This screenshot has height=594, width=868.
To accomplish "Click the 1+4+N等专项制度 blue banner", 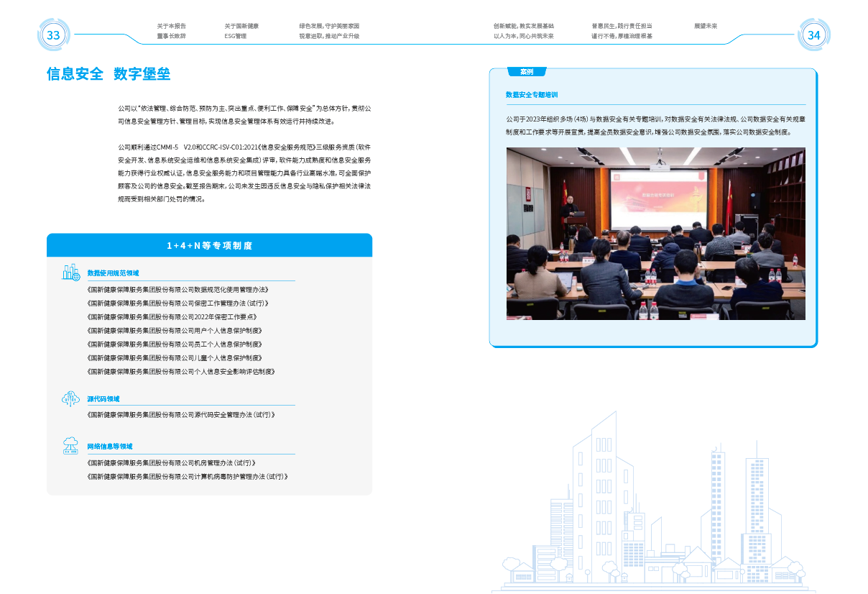I will tap(209, 245).
